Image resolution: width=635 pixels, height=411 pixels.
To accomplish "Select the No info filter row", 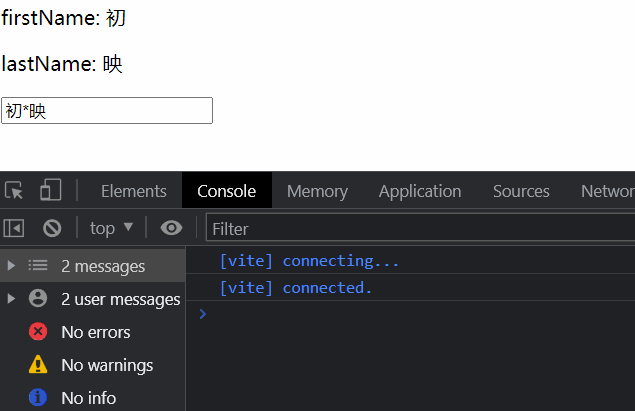I will pyautogui.click(x=88, y=398).
